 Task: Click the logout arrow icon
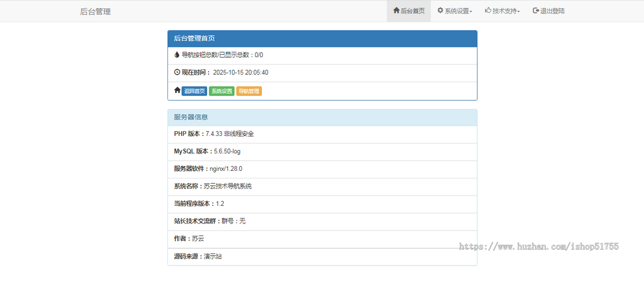[536, 10]
